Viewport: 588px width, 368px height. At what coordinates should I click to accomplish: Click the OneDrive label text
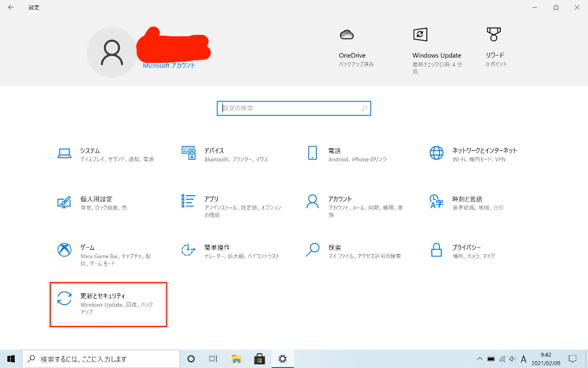(x=352, y=55)
